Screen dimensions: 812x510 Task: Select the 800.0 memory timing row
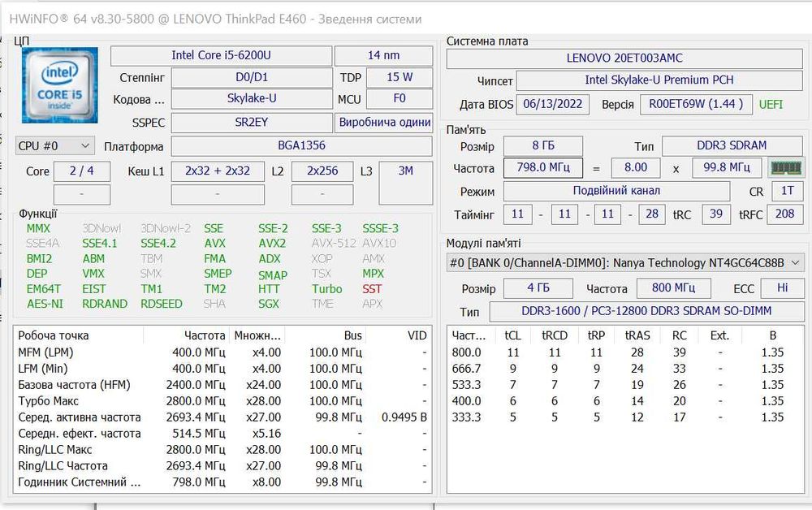[x=625, y=352]
